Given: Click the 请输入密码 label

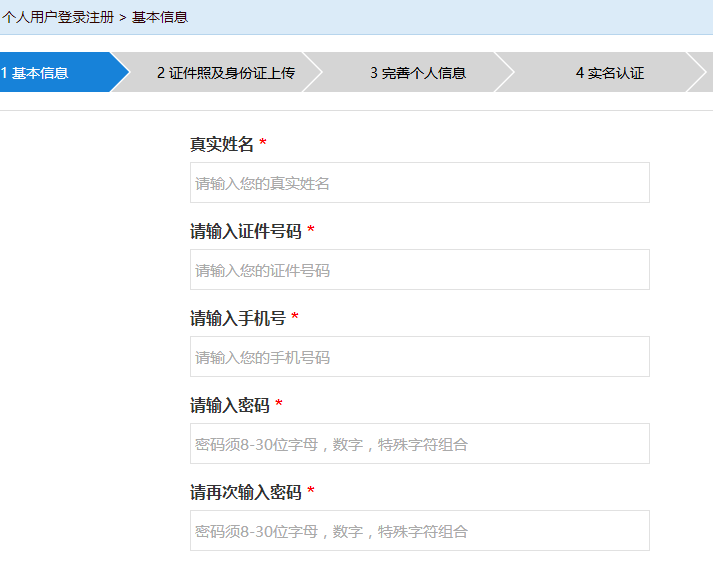Looking at the screenshot, I should 230,406.
